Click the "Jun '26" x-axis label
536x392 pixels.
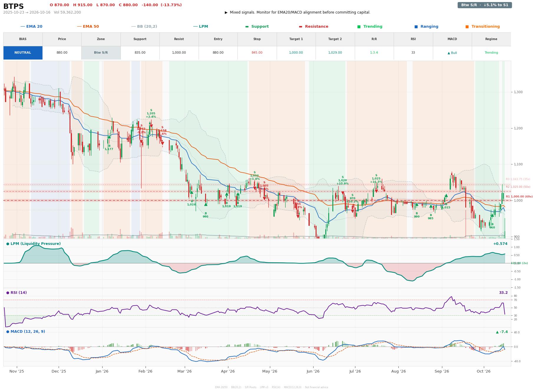(313, 371)
